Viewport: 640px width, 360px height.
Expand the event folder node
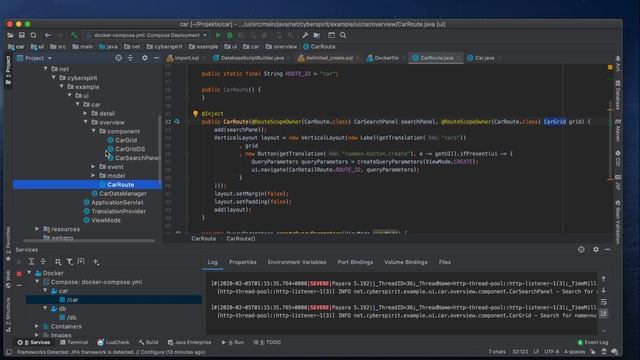(x=93, y=167)
